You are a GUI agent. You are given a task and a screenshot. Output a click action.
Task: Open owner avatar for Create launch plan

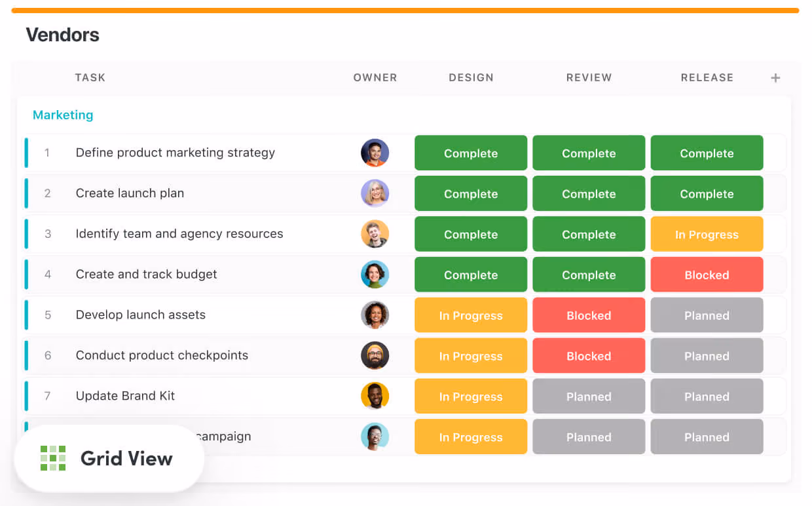(x=375, y=193)
